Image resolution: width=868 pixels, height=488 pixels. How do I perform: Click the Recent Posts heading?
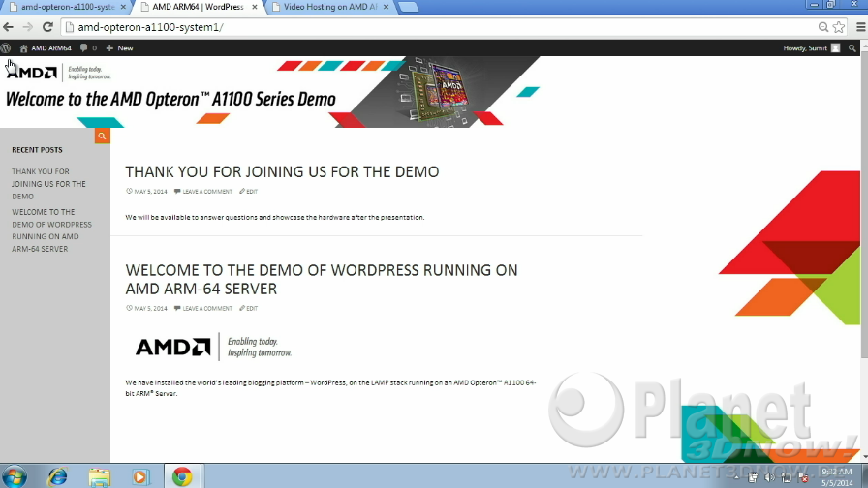(37, 150)
